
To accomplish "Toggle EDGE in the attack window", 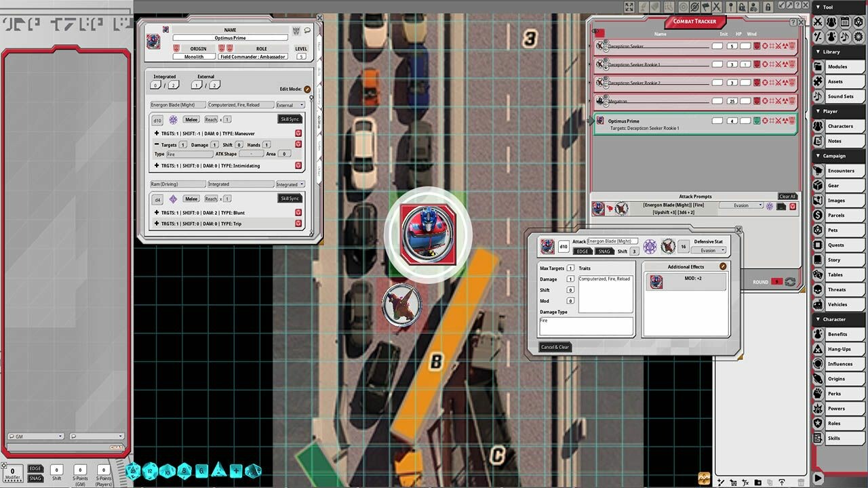I will 583,251.
